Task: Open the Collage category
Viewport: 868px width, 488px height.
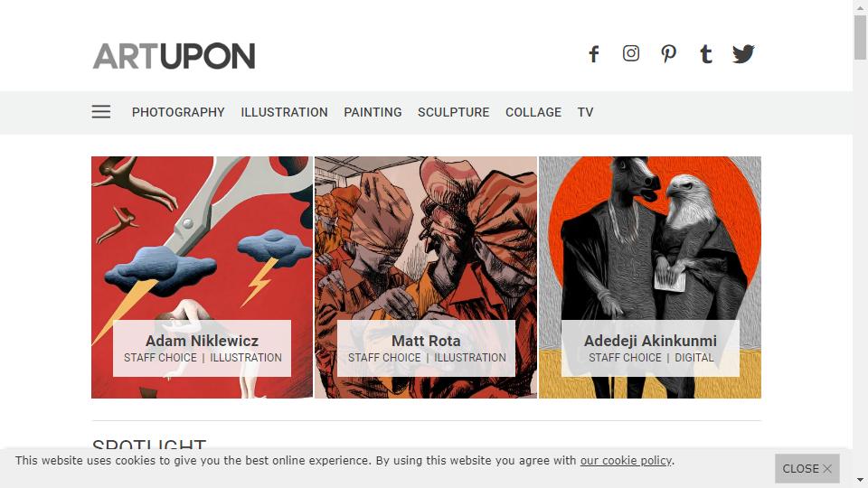Action: pos(533,112)
